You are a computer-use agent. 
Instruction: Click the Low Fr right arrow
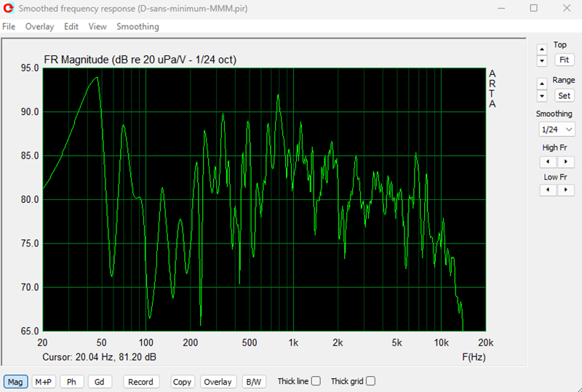[x=566, y=190]
